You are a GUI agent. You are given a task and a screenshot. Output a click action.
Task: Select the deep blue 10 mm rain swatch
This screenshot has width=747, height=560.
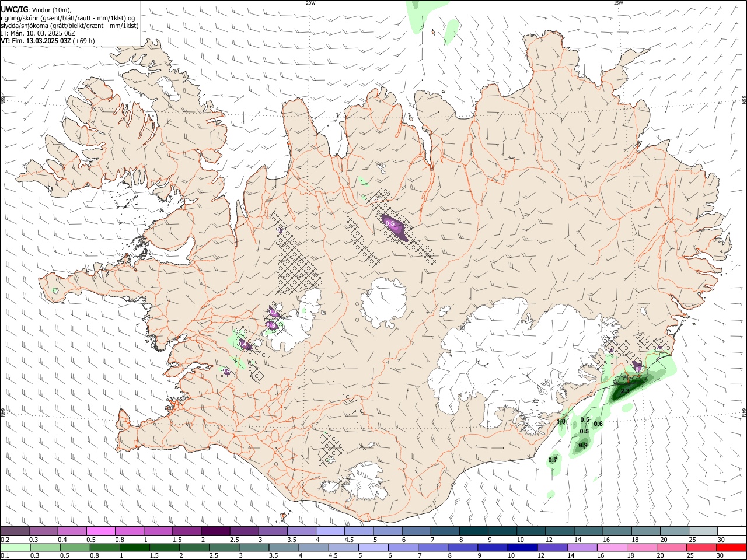pyautogui.click(x=522, y=548)
